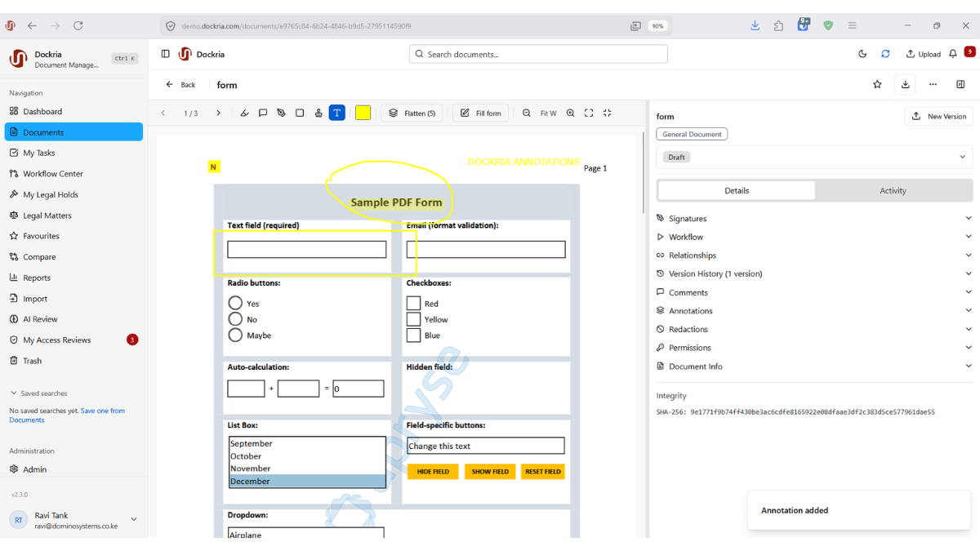
Task: Select October in the List Box
Action: tap(306, 456)
